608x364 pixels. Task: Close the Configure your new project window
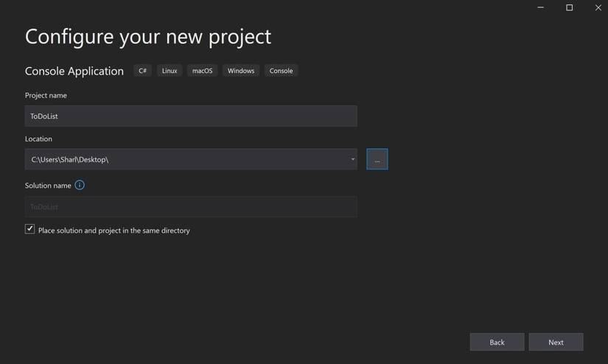[x=598, y=7]
